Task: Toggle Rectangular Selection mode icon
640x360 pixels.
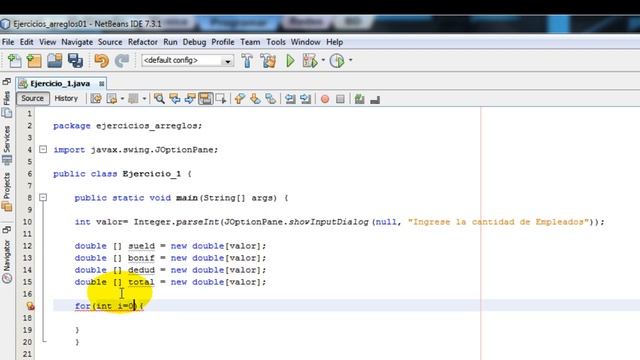Action: tap(221, 98)
